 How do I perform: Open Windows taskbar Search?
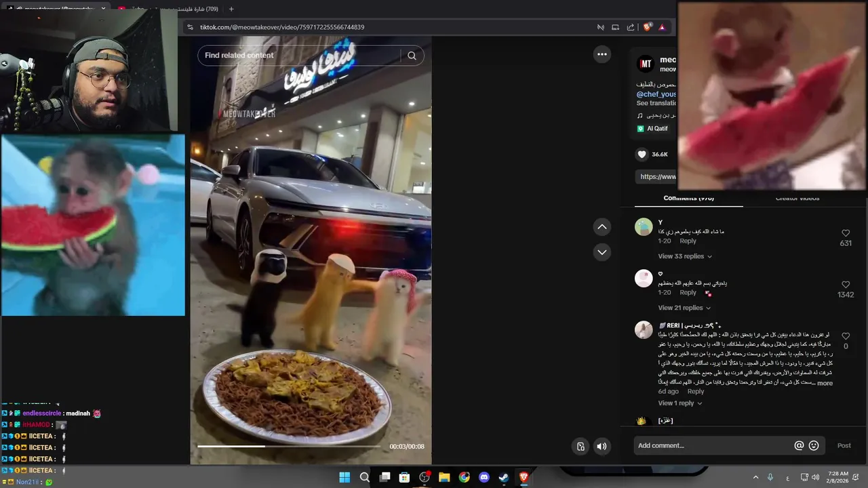tap(364, 477)
